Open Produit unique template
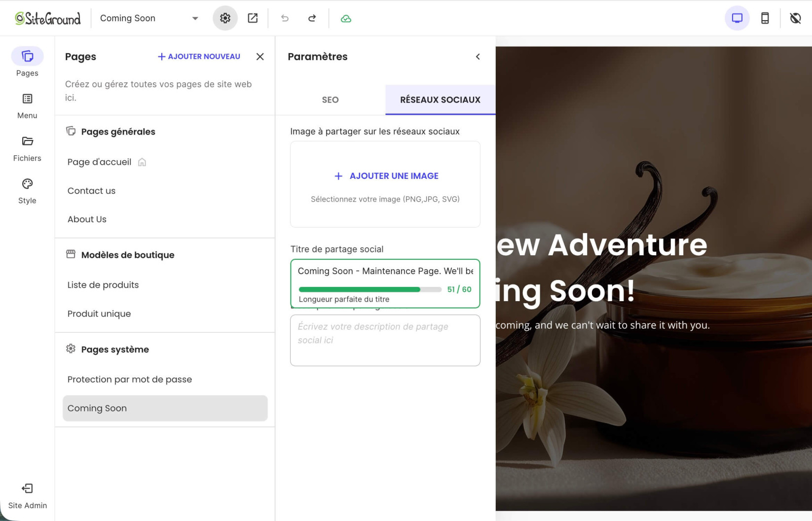The width and height of the screenshot is (812, 521). pyautogui.click(x=99, y=314)
